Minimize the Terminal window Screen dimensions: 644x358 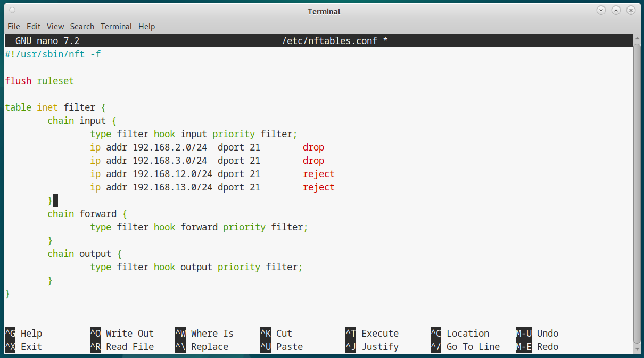pos(601,11)
